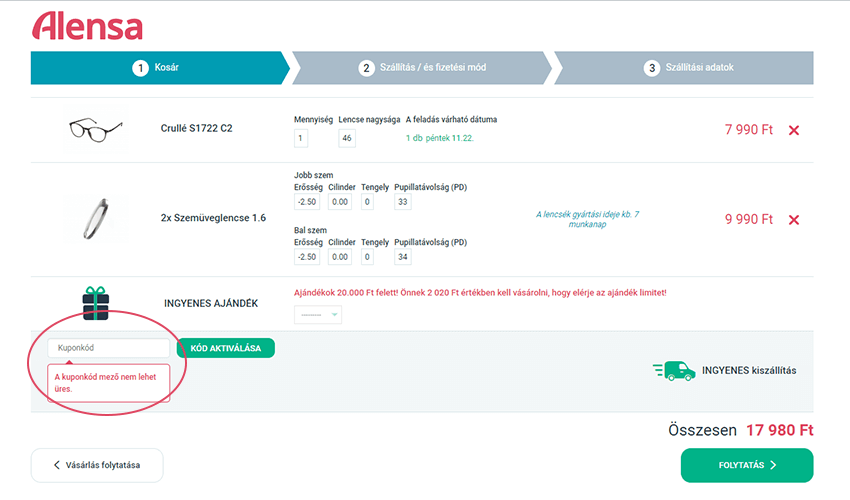Click the Alensa logo

[x=88, y=26]
